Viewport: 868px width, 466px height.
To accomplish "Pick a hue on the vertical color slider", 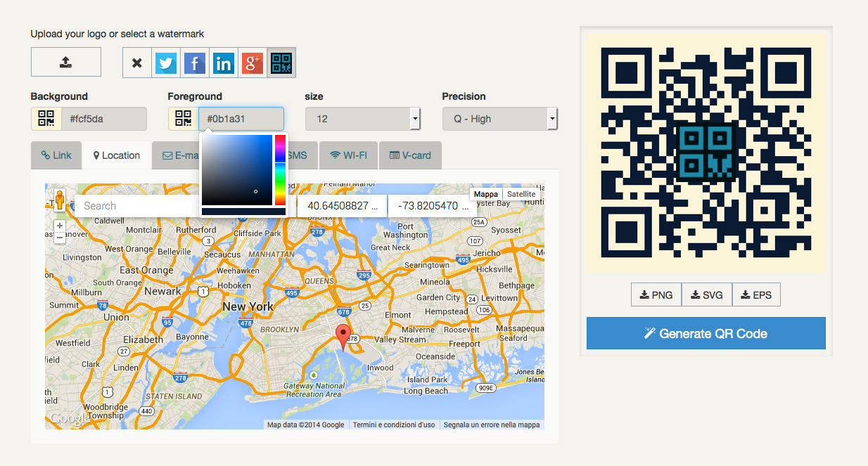I will pos(280,169).
